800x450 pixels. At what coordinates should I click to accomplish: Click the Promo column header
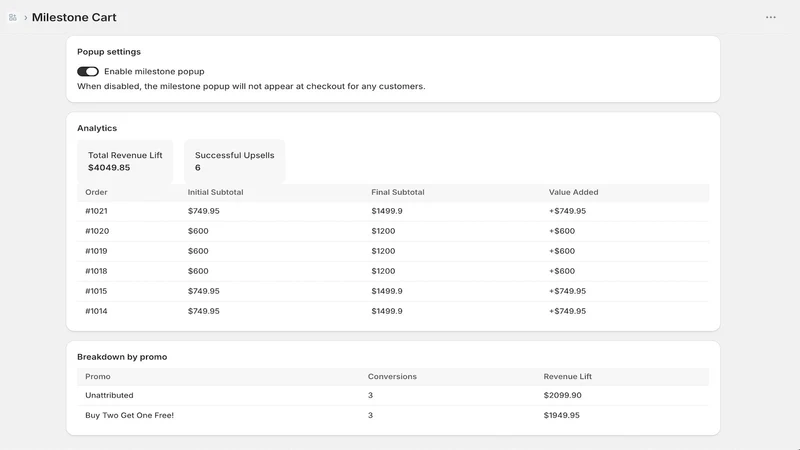[x=98, y=377]
